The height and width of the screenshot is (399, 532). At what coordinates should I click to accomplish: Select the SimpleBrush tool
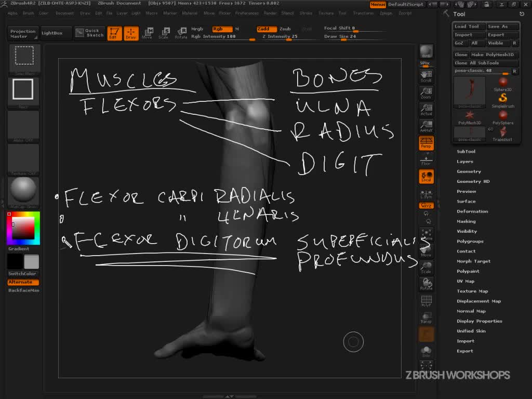pyautogui.click(x=503, y=101)
